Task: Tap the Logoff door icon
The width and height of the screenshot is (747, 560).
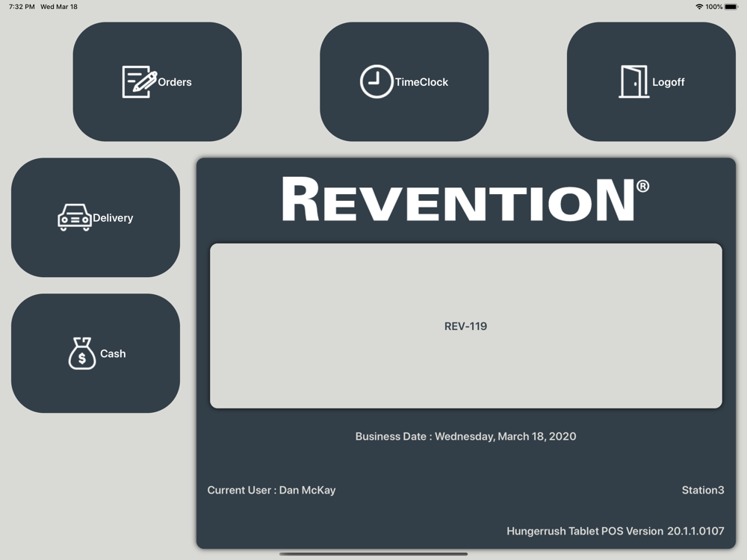Action: (x=633, y=82)
